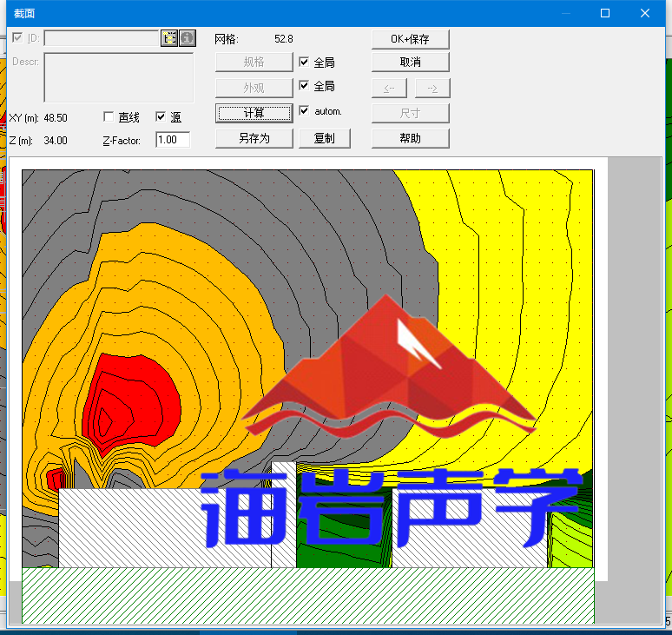The height and width of the screenshot is (635, 672).
Task: Uncheck the 源 checkbox
Action: click(x=161, y=116)
